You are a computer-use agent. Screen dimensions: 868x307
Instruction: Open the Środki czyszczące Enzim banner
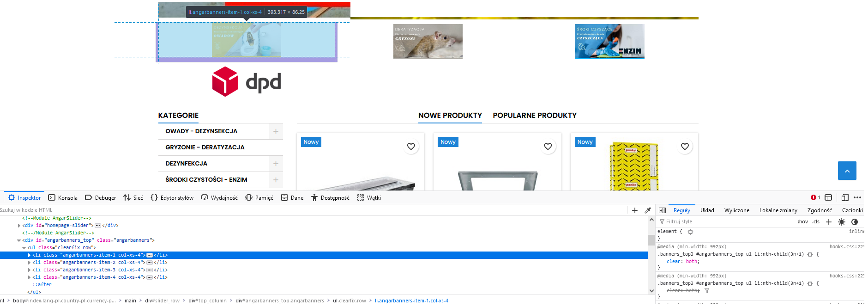coord(610,42)
